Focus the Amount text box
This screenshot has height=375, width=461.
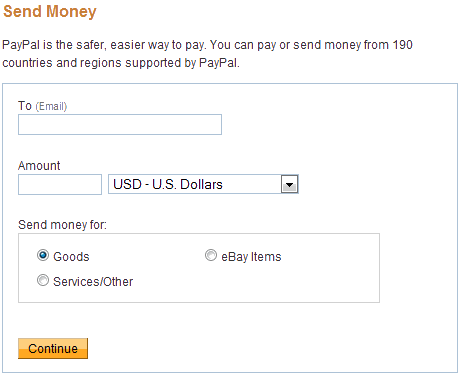(x=60, y=184)
